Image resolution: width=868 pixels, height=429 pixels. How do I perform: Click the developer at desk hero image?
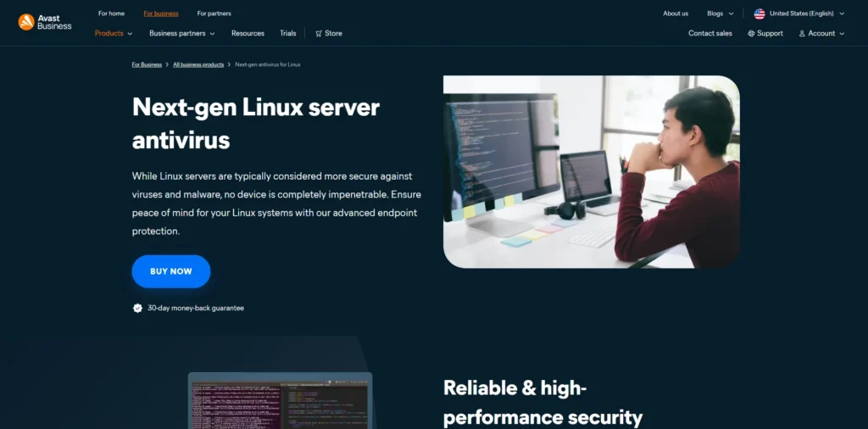pos(591,171)
